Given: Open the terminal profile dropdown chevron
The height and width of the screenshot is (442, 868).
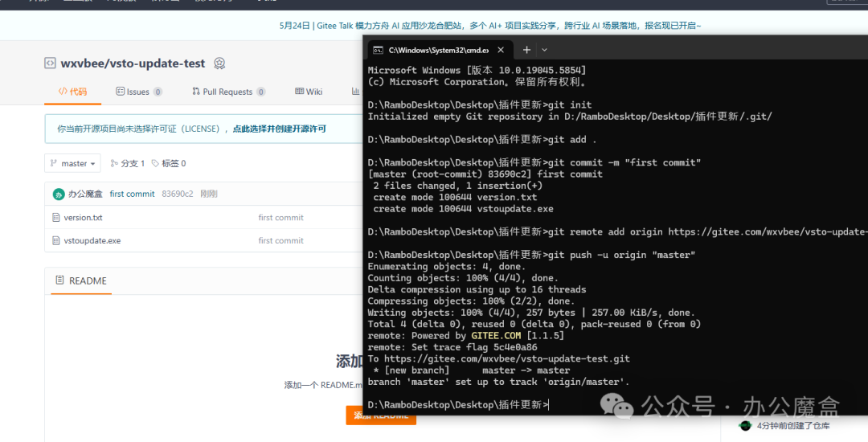Looking at the screenshot, I should [x=544, y=50].
